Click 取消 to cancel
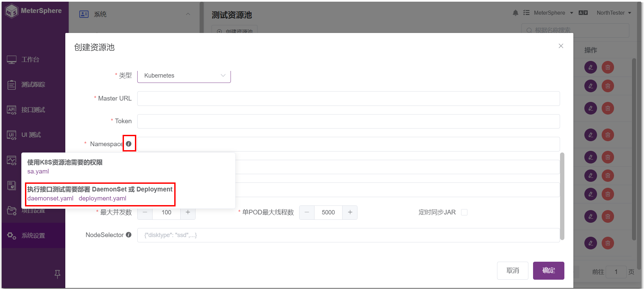The height and width of the screenshot is (291, 644). click(513, 271)
